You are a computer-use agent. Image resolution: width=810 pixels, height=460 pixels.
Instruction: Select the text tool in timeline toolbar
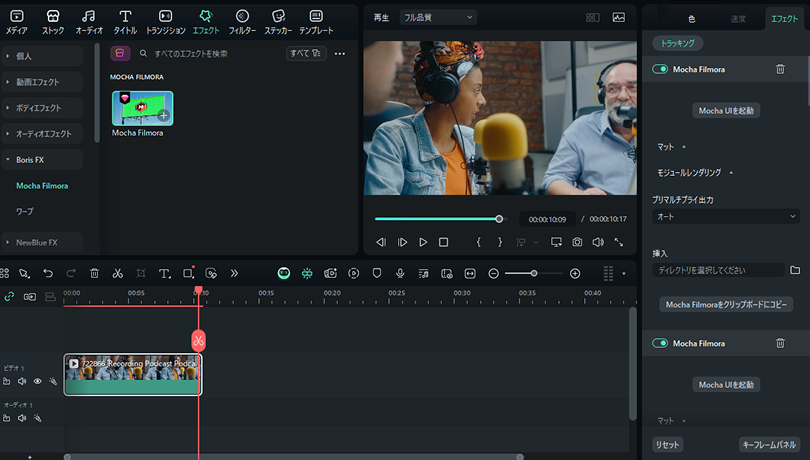click(x=164, y=273)
